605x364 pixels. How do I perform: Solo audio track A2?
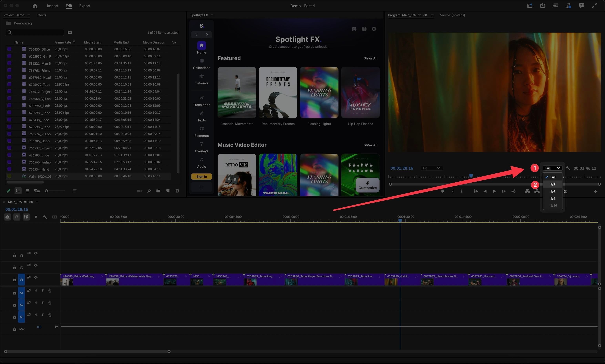point(43,302)
